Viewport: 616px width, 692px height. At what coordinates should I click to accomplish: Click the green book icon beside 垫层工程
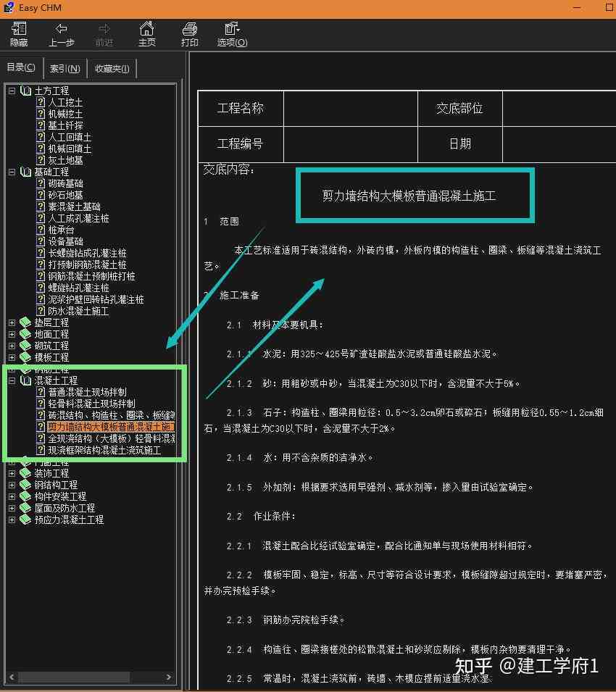coord(25,322)
